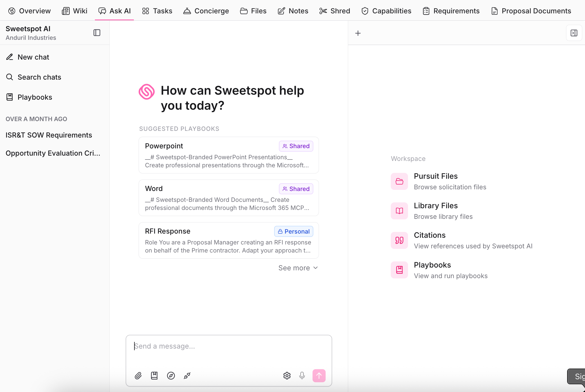Click the Library Files book icon
Screen dimensions: 585x392
(x=399, y=211)
